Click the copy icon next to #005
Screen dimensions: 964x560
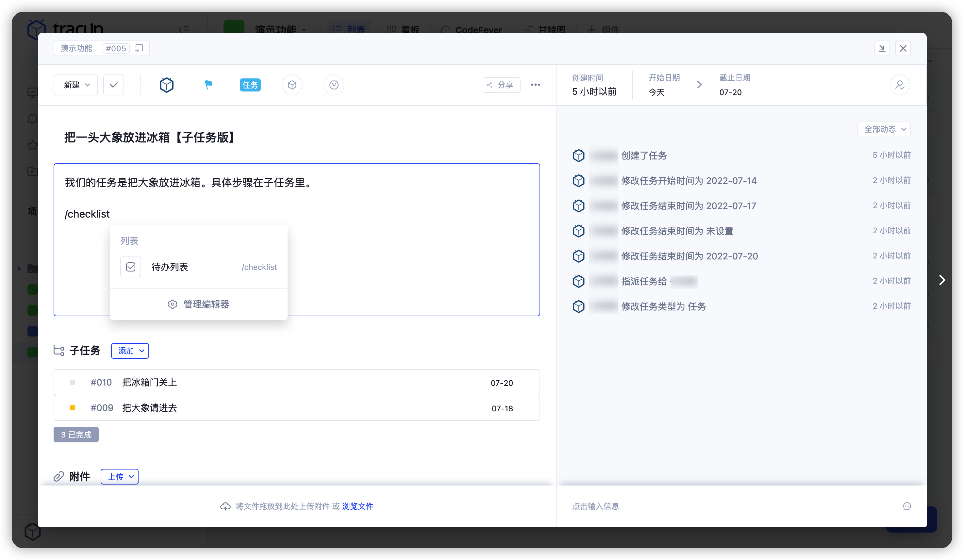[139, 48]
